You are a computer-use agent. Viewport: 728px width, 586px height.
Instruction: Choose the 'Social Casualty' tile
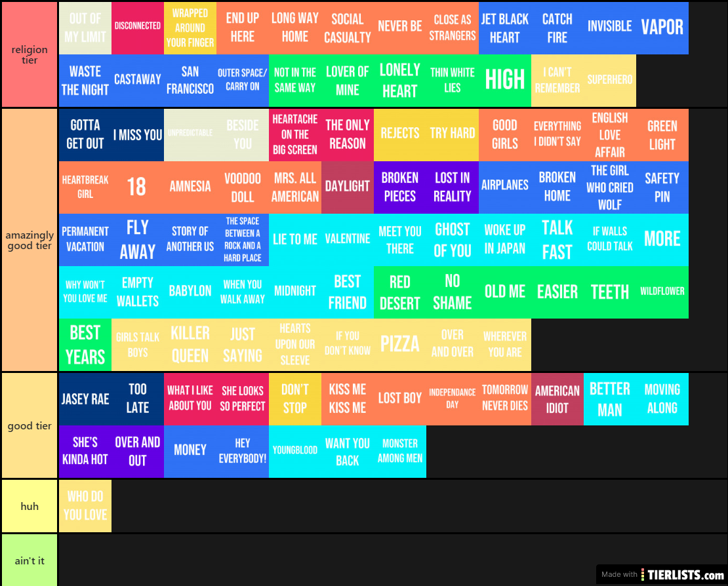click(x=348, y=28)
